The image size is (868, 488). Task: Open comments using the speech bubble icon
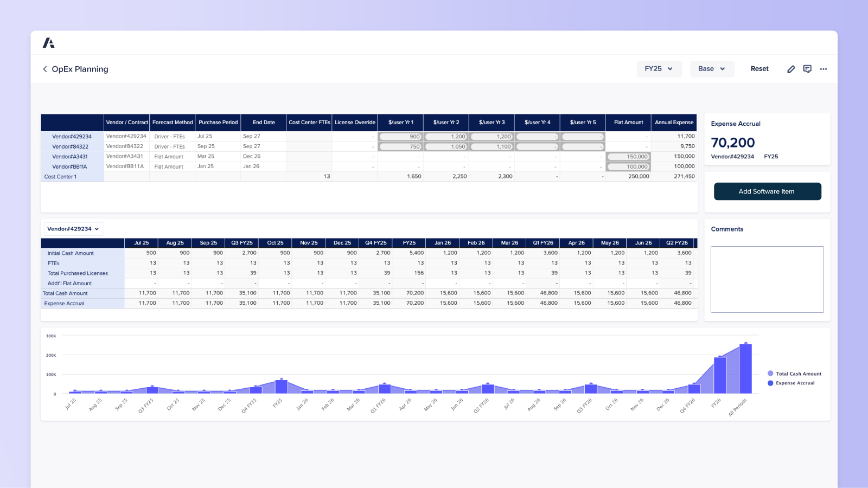(807, 69)
